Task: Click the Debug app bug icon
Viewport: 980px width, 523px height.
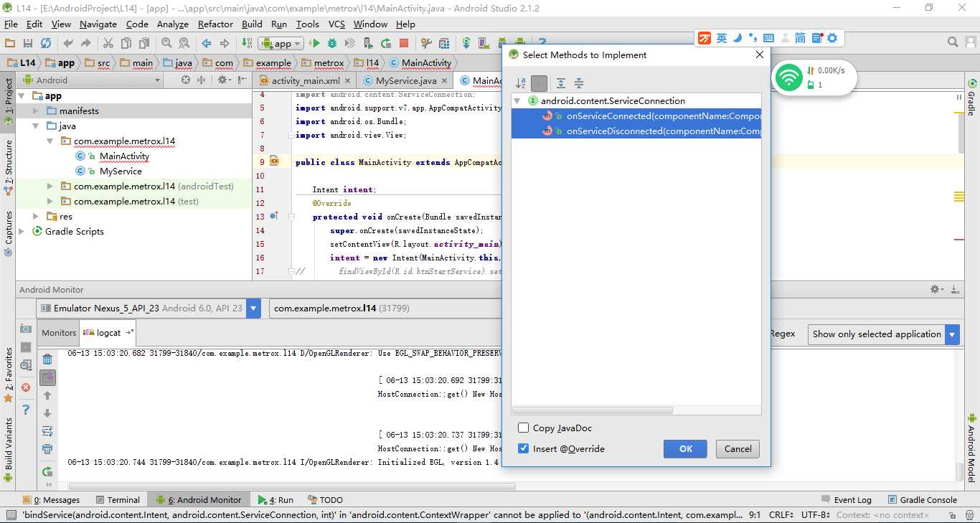Action: (x=332, y=43)
